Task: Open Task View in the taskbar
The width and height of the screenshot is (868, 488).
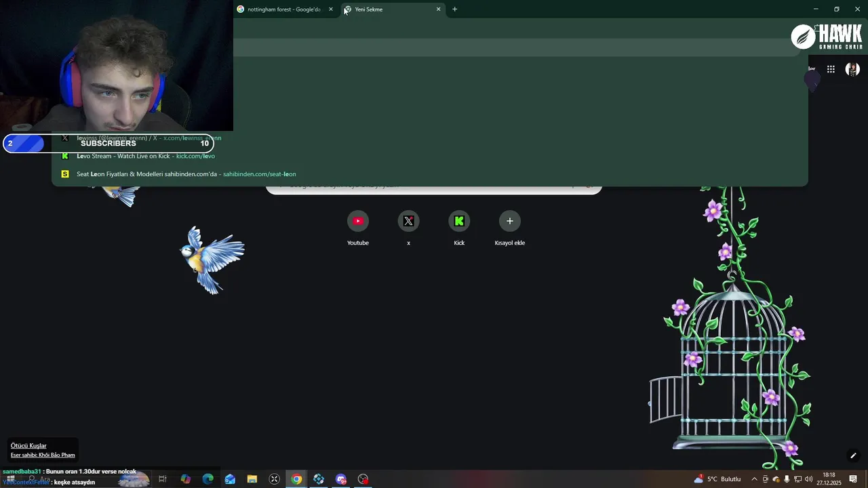Action: 163,479
